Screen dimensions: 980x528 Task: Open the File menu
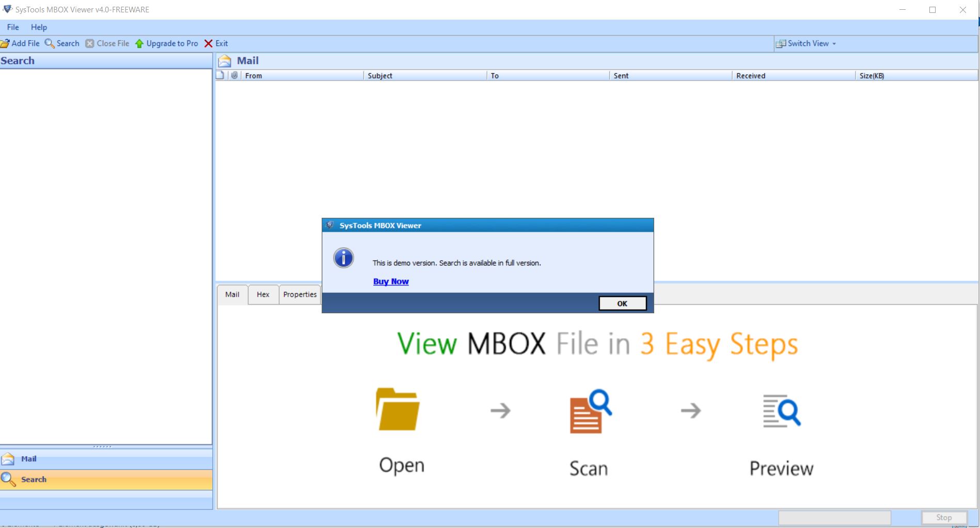[x=13, y=27]
